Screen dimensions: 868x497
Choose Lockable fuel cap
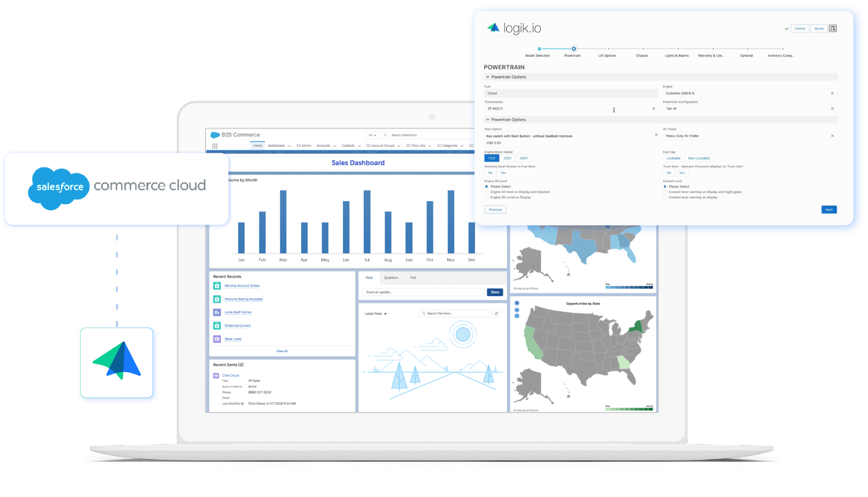pos(673,158)
